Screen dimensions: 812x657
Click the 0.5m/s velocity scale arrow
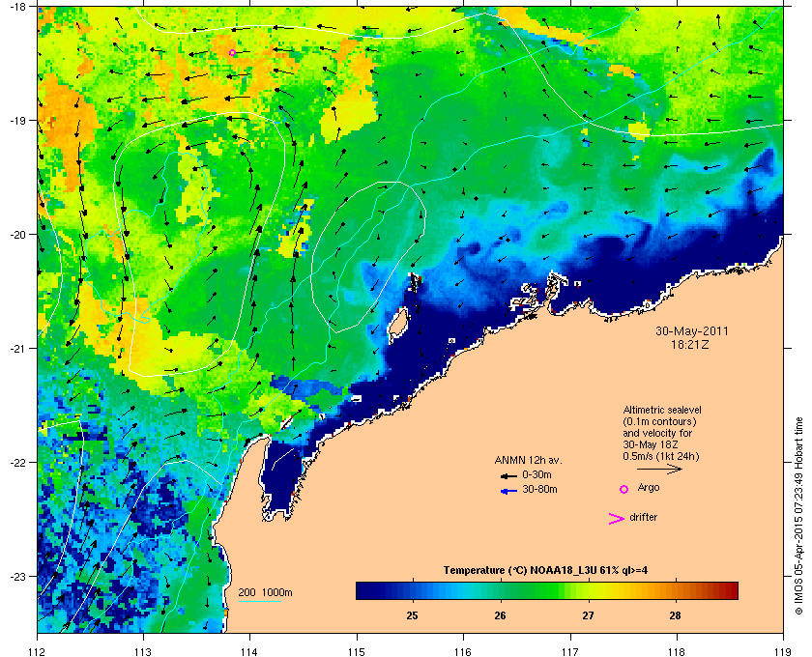(659, 470)
